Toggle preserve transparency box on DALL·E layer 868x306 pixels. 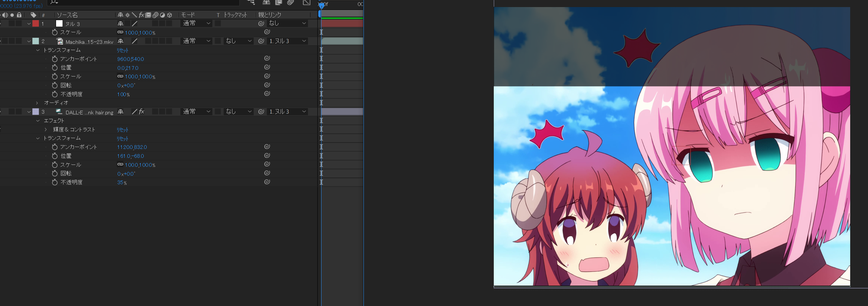218,112
